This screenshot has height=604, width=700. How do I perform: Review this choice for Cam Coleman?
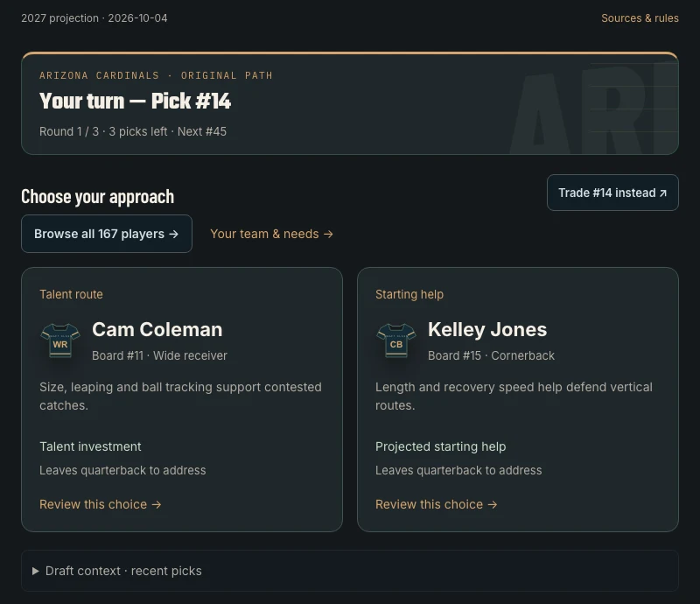[x=101, y=504]
